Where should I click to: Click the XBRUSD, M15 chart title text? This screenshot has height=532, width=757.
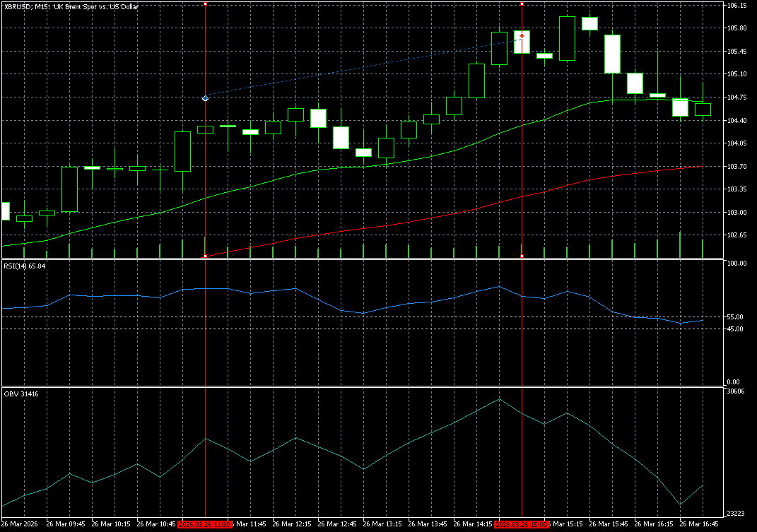(71, 7)
